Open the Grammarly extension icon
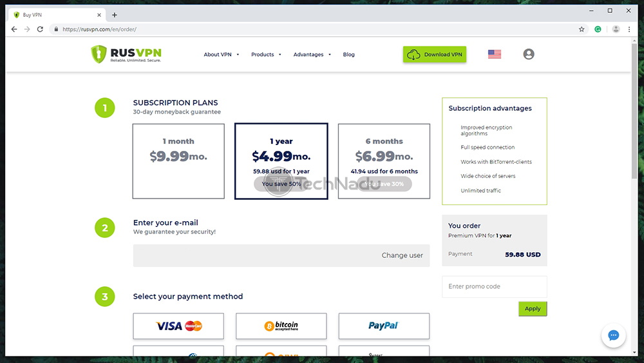The image size is (644, 363). click(x=598, y=29)
